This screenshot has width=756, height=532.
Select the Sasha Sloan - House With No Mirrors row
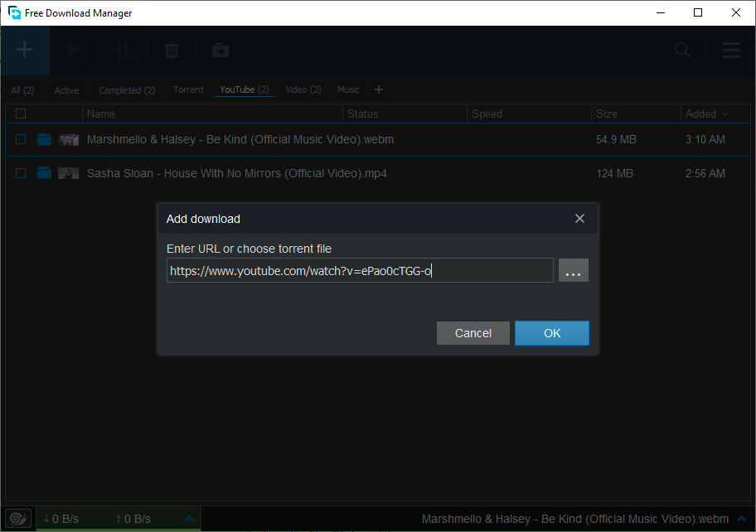pyautogui.click(x=378, y=173)
